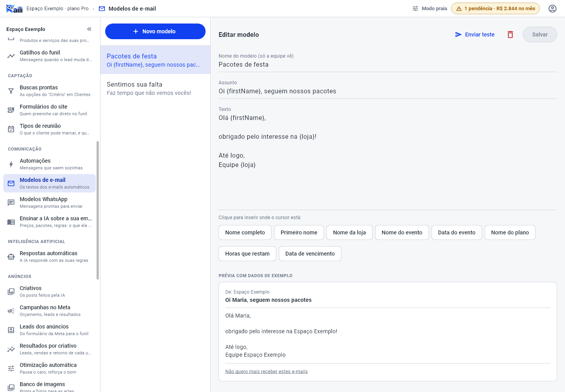Edit the Assunto subject field
The width and height of the screenshot is (565, 392).
pyautogui.click(x=388, y=91)
